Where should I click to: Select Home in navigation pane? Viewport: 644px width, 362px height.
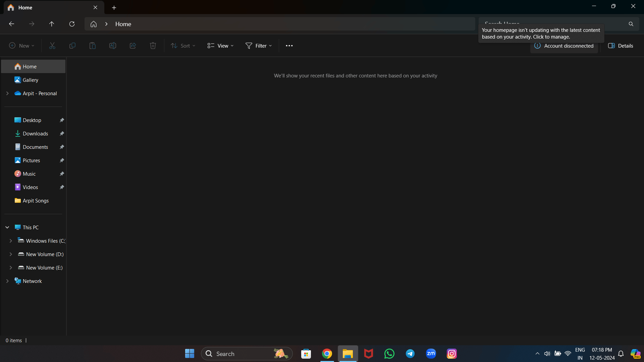pyautogui.click(x=33, y=66)
